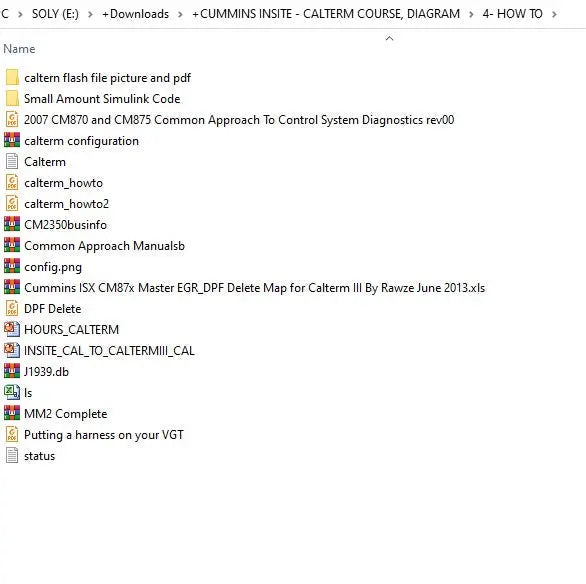Viewport: 586px width, 584px height.
Task: Click the 4- HOW TO breadcrumb segment
Action: (x=512, y=14)
